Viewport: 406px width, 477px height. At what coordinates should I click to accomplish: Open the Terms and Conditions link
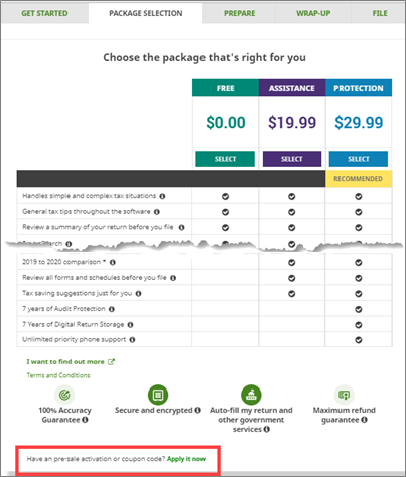tap(58, 375)
